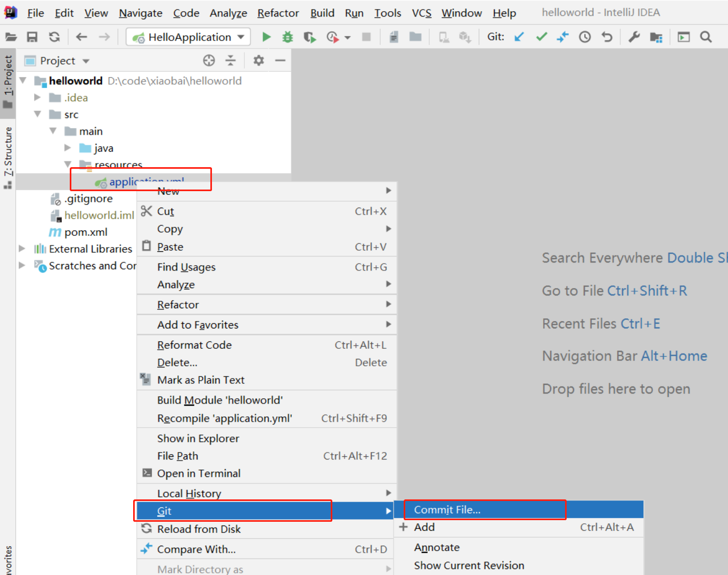
Task: Click the Git Rollback undo arrow icon
Action: 607,37
